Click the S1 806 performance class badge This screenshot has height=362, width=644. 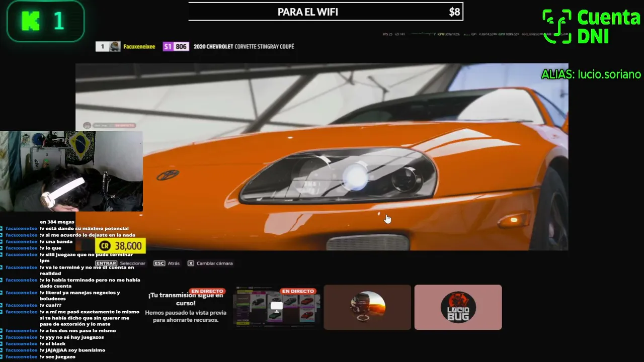[x=176, y=47]
